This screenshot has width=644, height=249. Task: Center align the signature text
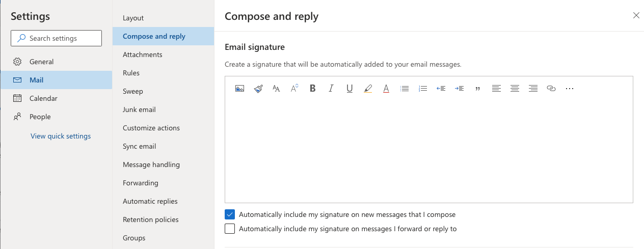515,89
